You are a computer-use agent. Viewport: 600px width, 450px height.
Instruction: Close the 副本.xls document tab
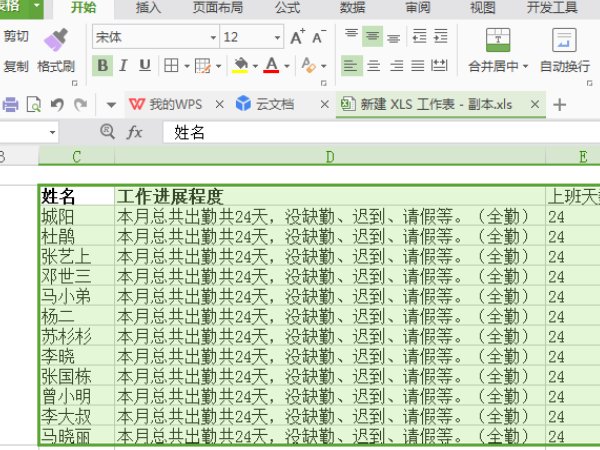pos(535,104)
